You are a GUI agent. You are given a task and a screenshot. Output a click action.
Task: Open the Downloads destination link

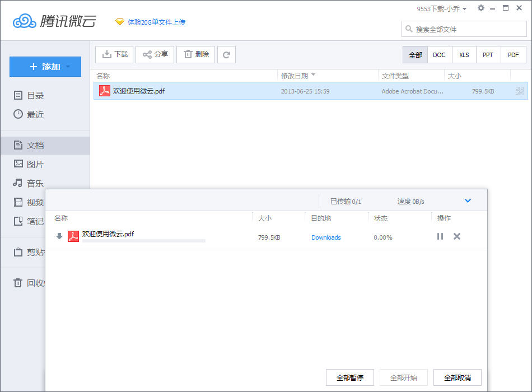tap(326, 237)
